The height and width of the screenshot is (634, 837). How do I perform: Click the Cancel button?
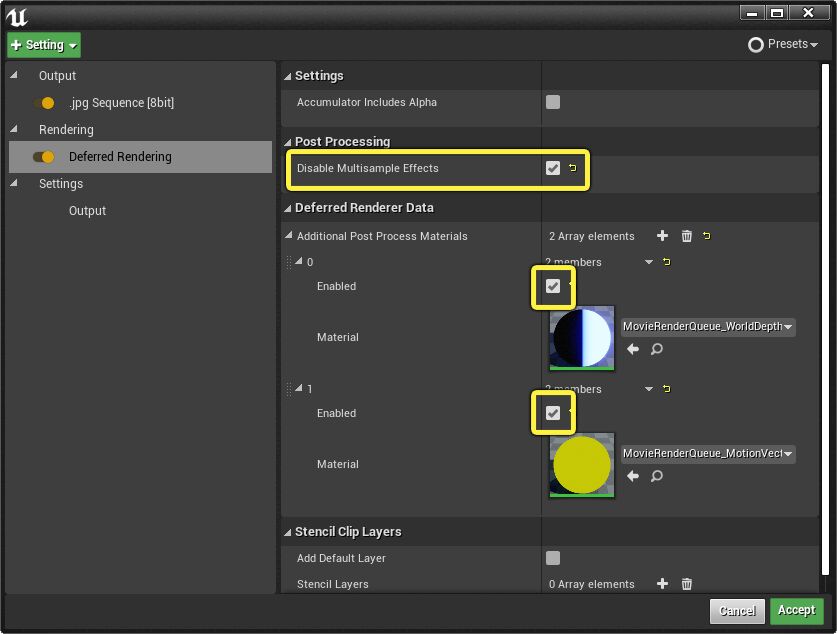737,610
